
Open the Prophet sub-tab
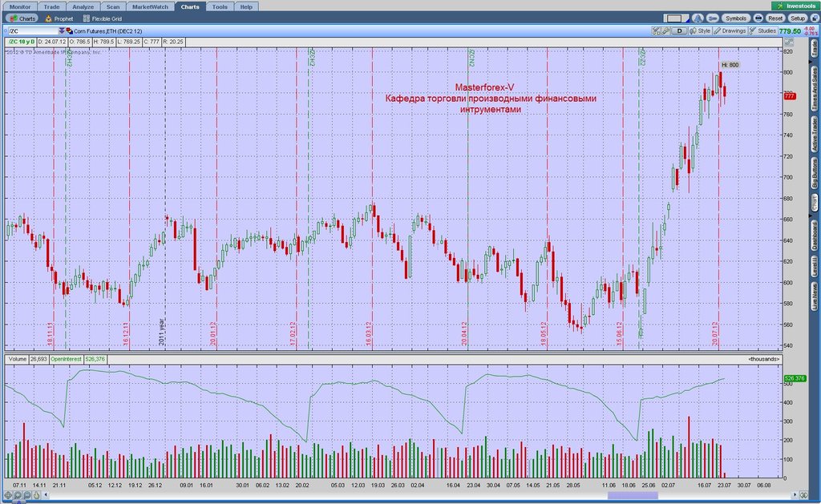tap(59, 18)
